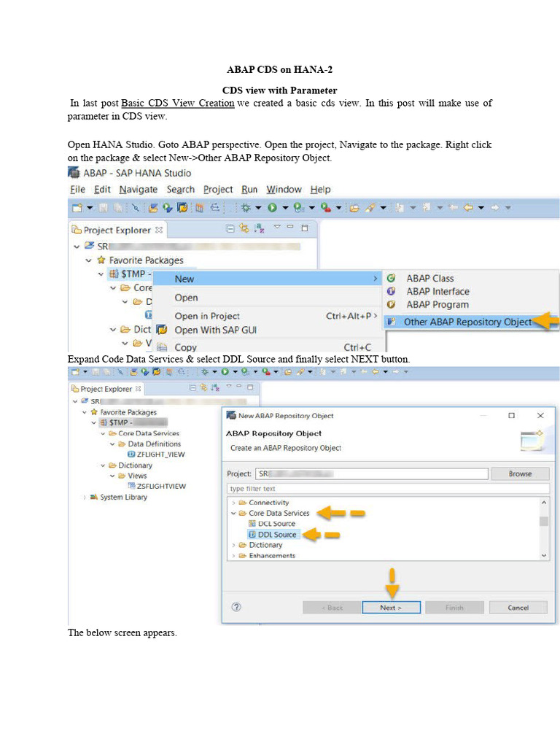Click the Back button in the dialog
The height and width of the screenshot is (747, 560).
coord(332,608)
